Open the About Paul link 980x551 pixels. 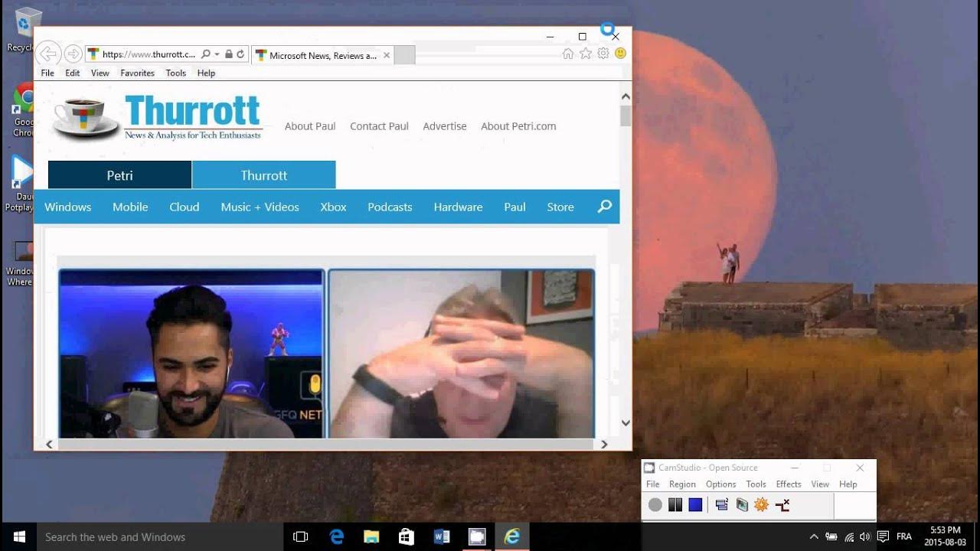pos(310,126)
